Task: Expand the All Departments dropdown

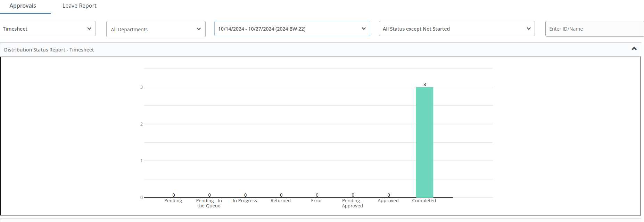Action: (156, 29)
